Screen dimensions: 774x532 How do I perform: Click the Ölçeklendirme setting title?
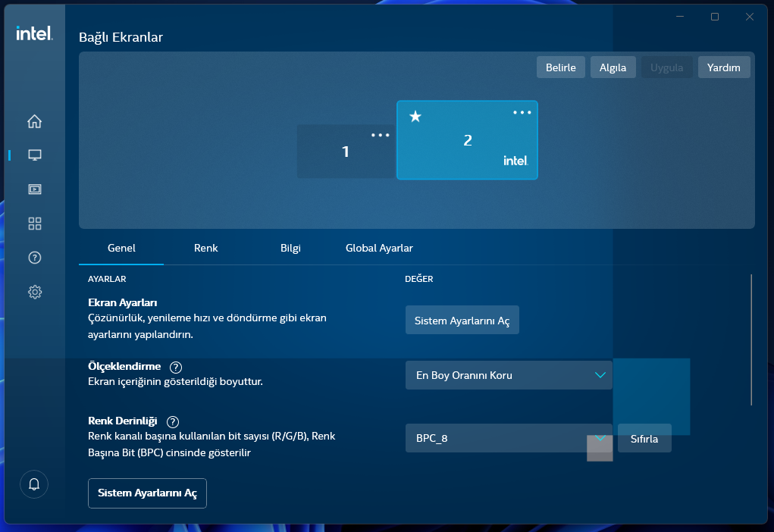124,366
